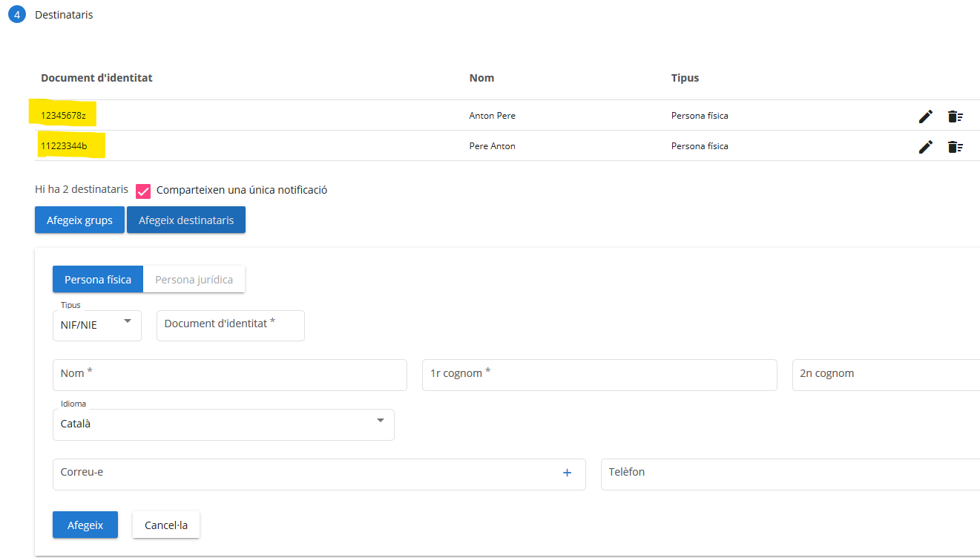Focus the Nom input field
This screenshot has width=980, height=558.
point(230,375)
